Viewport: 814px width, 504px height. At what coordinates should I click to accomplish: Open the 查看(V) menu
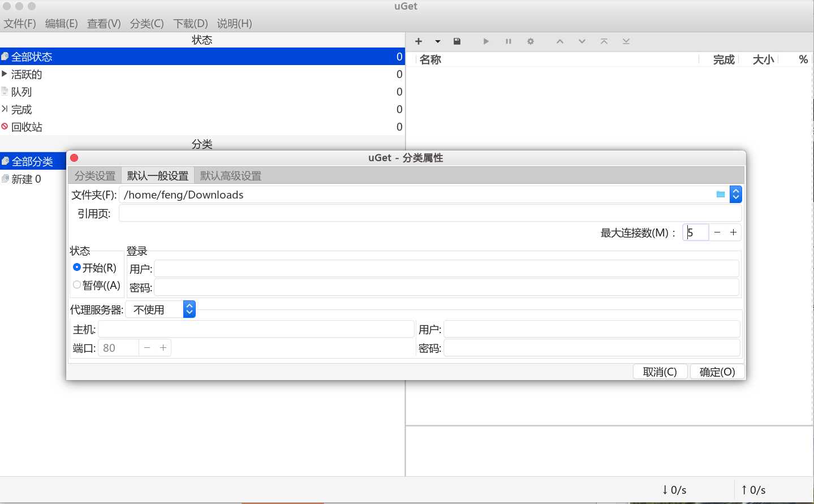[x=104, y=23]
